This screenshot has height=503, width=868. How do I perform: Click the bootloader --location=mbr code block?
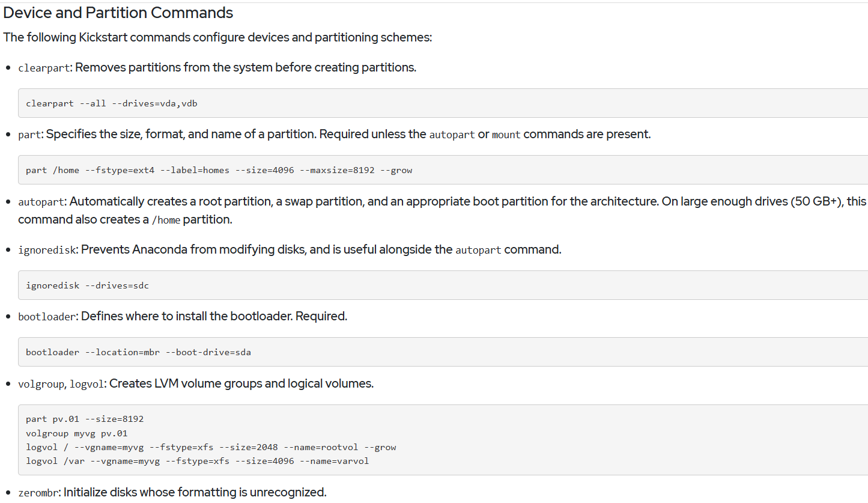[x=443, y=352]
